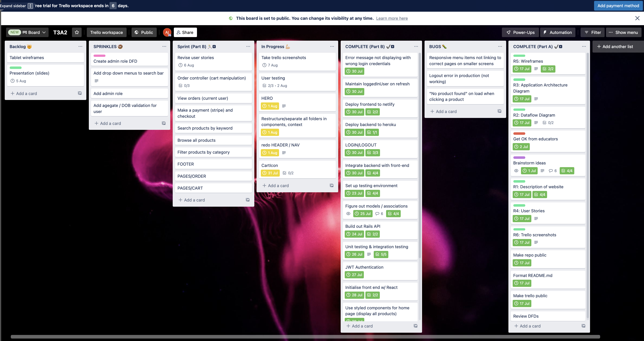The image size is (644, 341).
Task: Toggle watch eye on Brainstorm ideas card
Action: point(516,171)
